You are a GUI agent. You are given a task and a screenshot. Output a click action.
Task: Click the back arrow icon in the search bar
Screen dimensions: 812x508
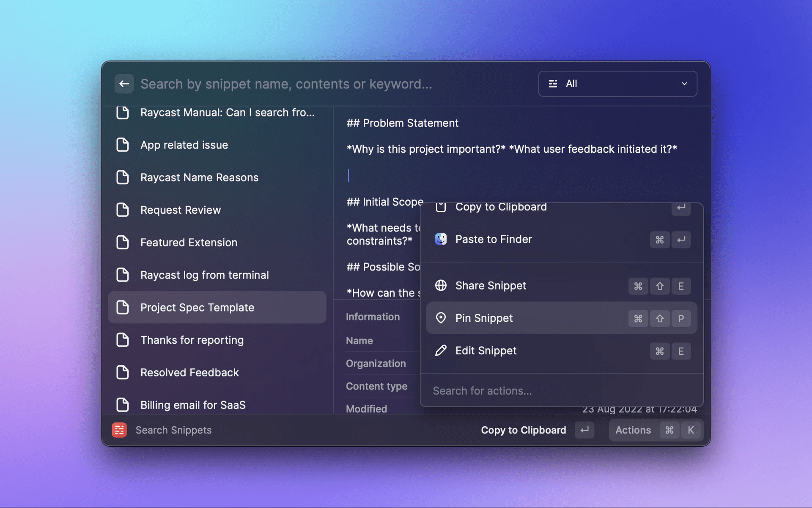(124, 84)
